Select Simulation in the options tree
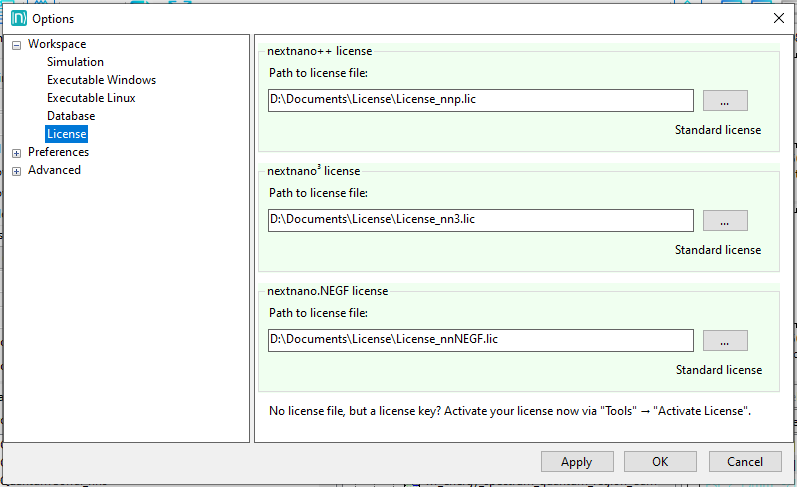The width and height of the screenshot is (797, 487). (75, 62)
